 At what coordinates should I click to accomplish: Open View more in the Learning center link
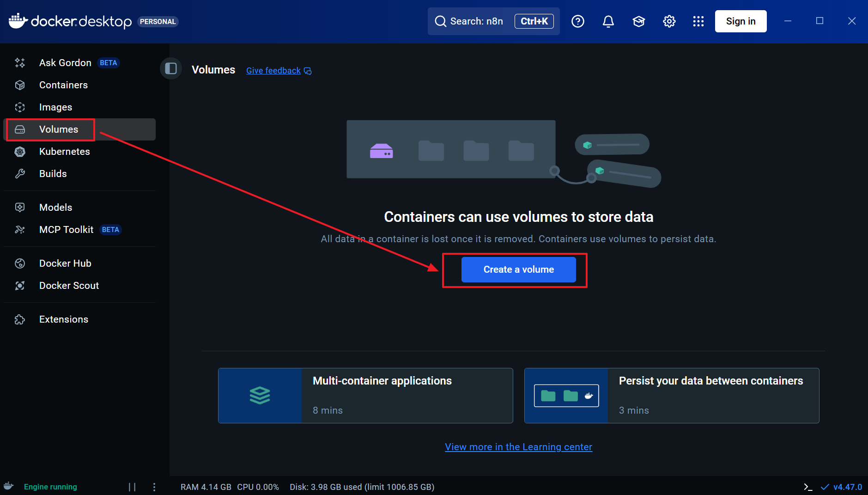[518, 447]
